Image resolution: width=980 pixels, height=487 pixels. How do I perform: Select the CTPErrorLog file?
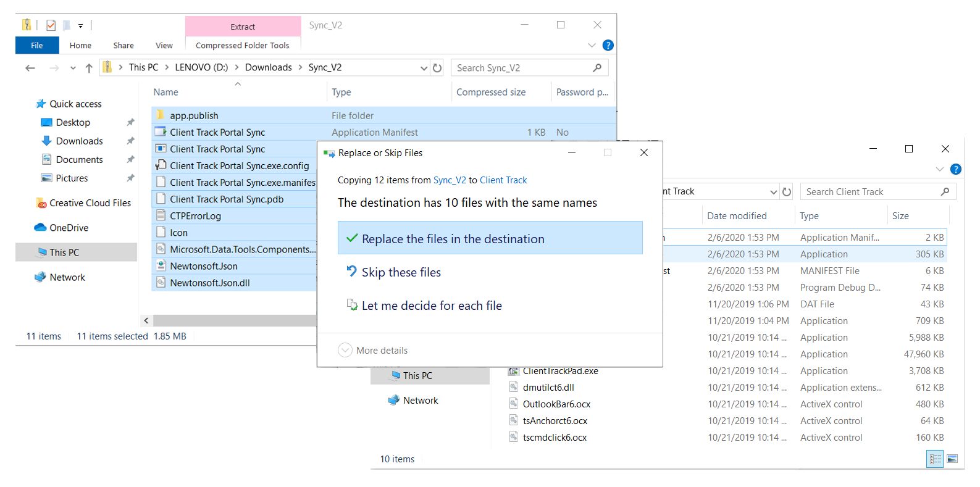pyautogui.click(x=195, y=215)
